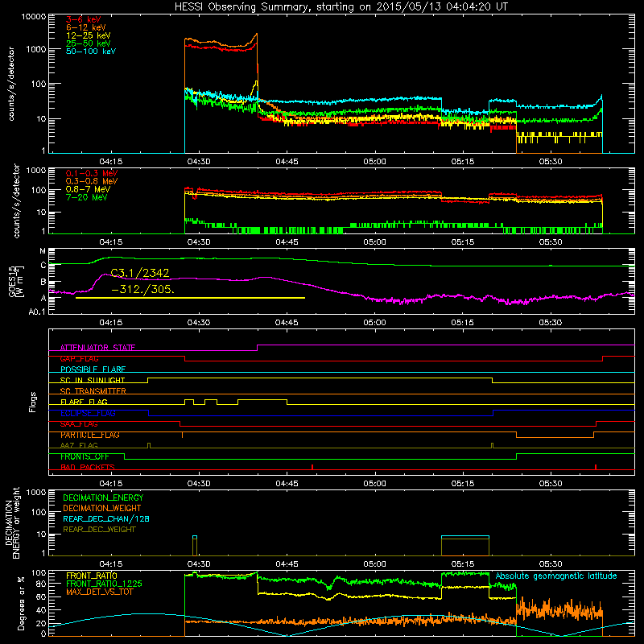Click the HESSI Observing Summary title text
644x644 pixels.
(x=341, y=7)
